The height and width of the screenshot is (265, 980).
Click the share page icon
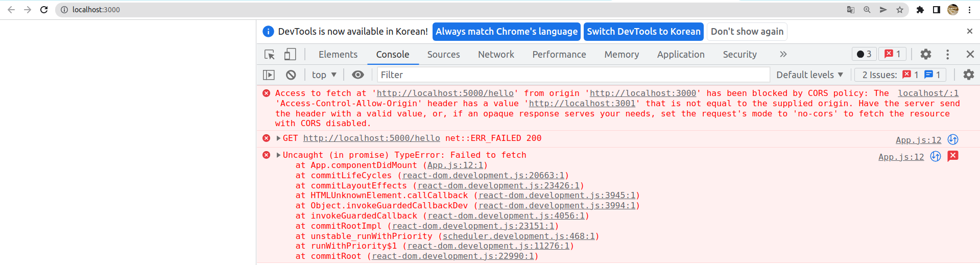click(883, 10)
